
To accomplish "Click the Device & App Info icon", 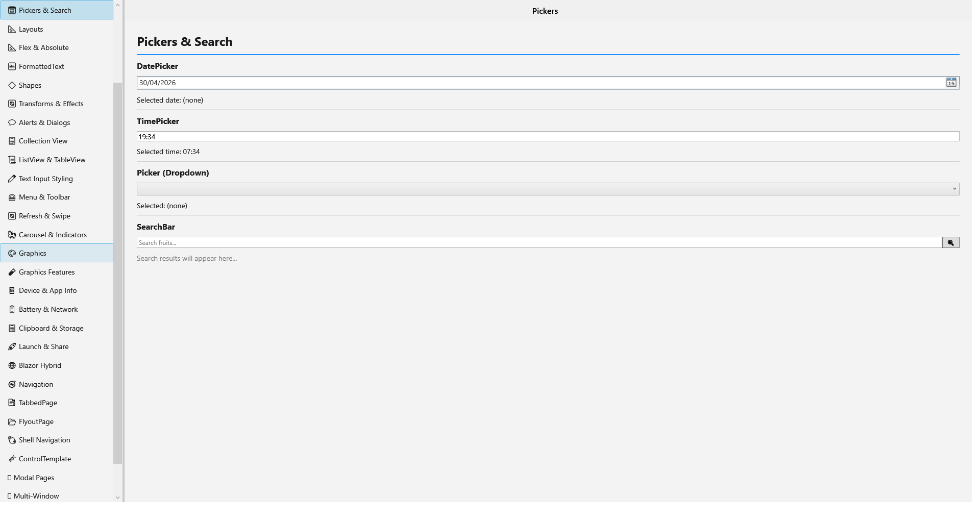I will 12,290.
